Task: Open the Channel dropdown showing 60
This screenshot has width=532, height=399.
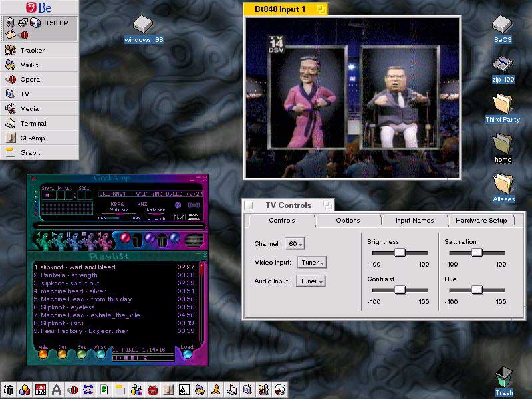Action: click(295, 243)
